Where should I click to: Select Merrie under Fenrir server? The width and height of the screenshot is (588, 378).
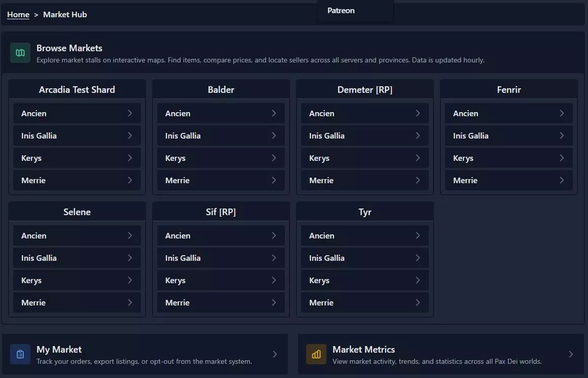coord(465,180)
